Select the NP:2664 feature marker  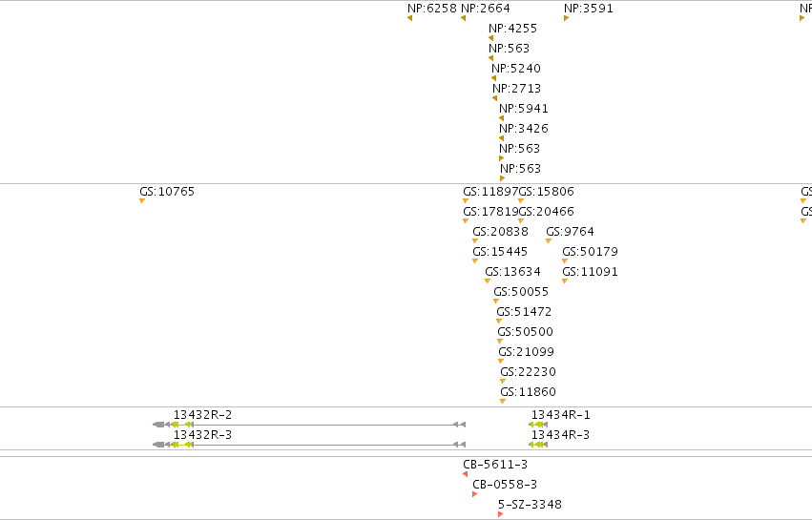tap(463, 18)
